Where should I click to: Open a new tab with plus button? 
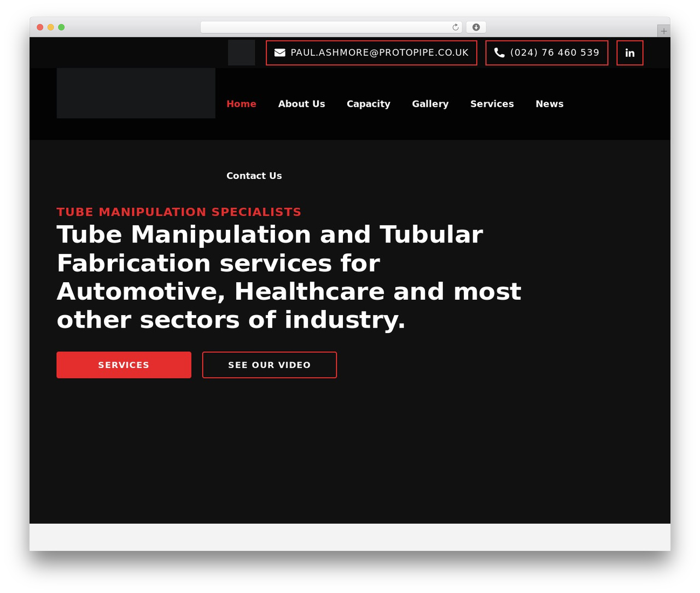pos(663,31)
